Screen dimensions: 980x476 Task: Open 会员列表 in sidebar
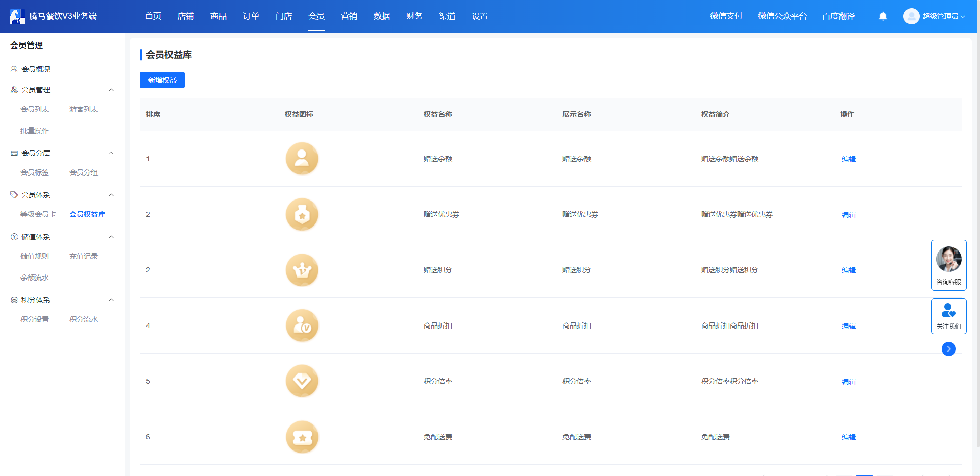pyautogui.click(x=35, y=109)
